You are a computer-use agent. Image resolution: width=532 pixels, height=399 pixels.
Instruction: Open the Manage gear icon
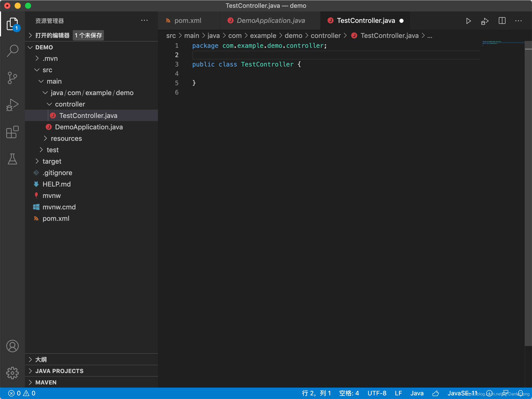[12, 373]
